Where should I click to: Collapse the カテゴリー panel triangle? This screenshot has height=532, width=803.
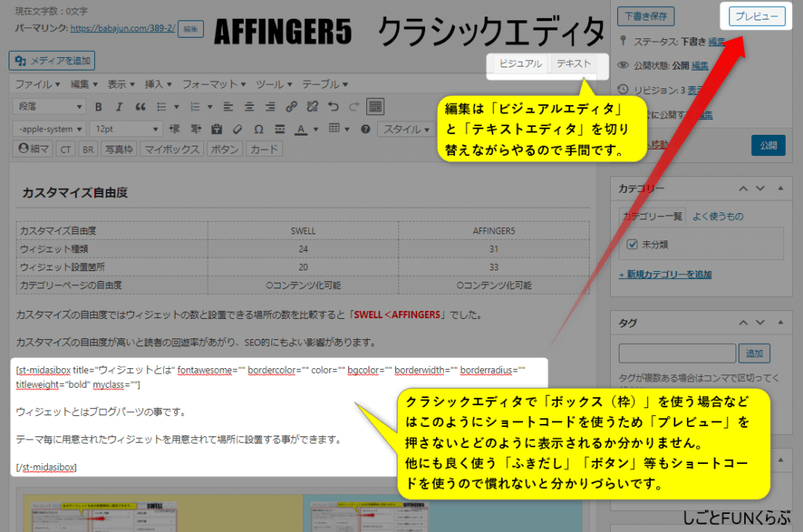click(780, 188)
